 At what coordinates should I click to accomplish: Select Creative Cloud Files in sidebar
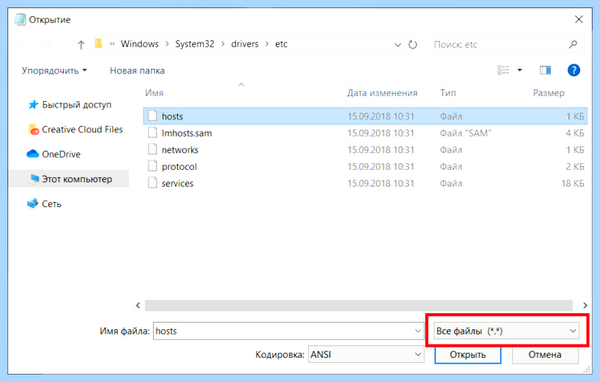[x=75, y=130]
